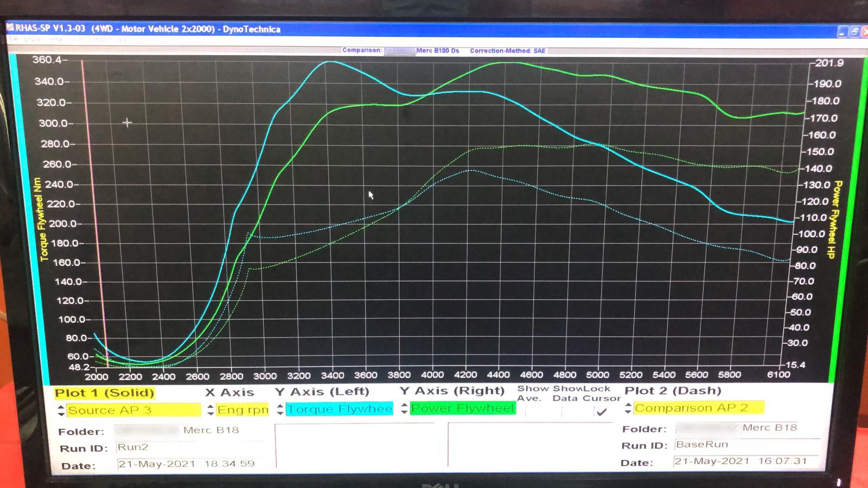
Task: Open the Torque Flywheel Y-axis selector
Action: coord(340,409)
